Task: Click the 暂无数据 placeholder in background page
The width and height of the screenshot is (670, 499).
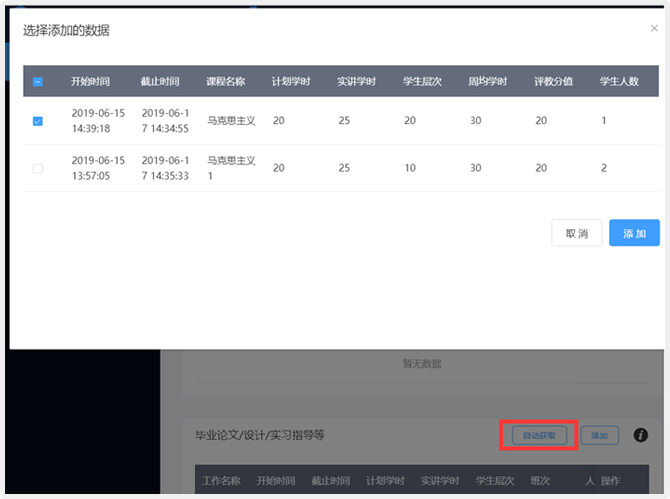Action: 422,364
